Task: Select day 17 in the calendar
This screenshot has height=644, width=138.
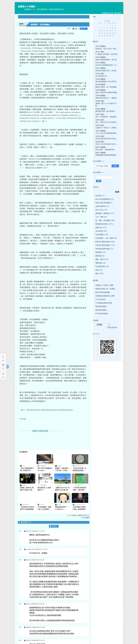Action: [x=112, y=30]
